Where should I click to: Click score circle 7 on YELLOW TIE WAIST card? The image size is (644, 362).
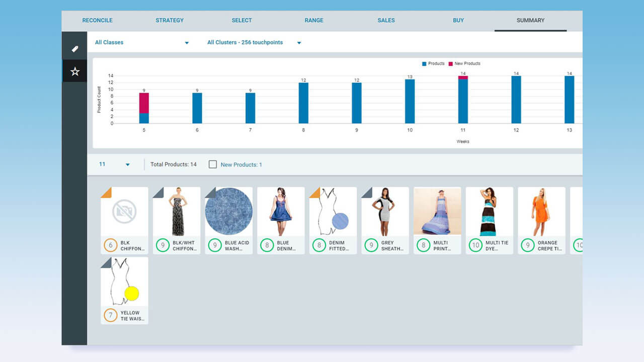click(110, 315)
